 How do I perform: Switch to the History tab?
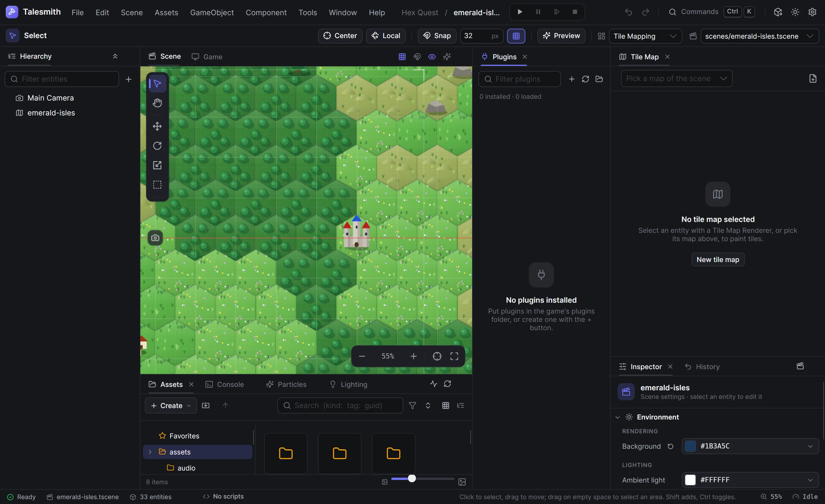click(x=702, y=367)
